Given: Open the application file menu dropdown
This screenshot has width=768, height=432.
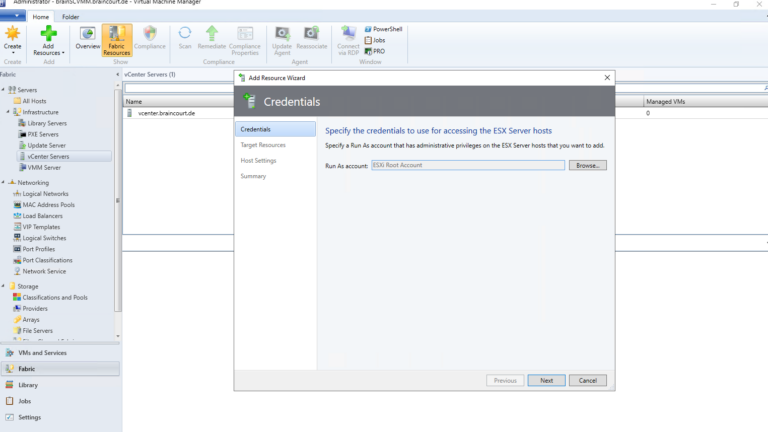Looking at the screenshot, I should (x=13, y=16).
